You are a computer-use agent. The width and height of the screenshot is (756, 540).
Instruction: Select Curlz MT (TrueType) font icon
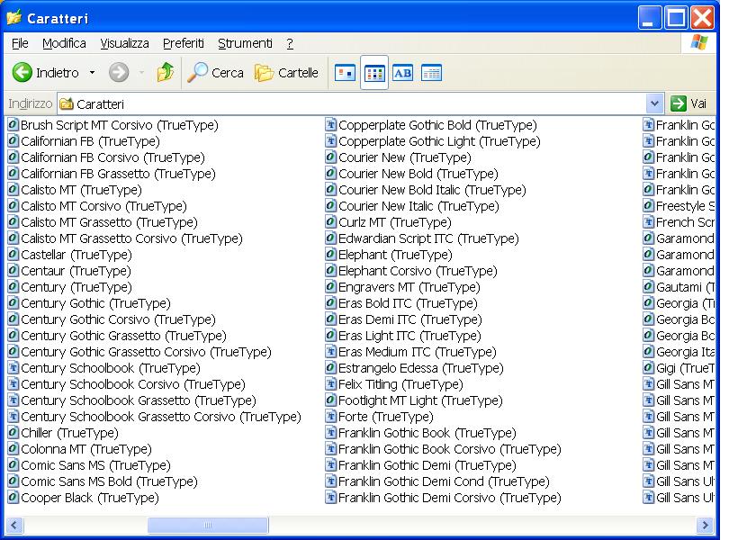[331, 222]
